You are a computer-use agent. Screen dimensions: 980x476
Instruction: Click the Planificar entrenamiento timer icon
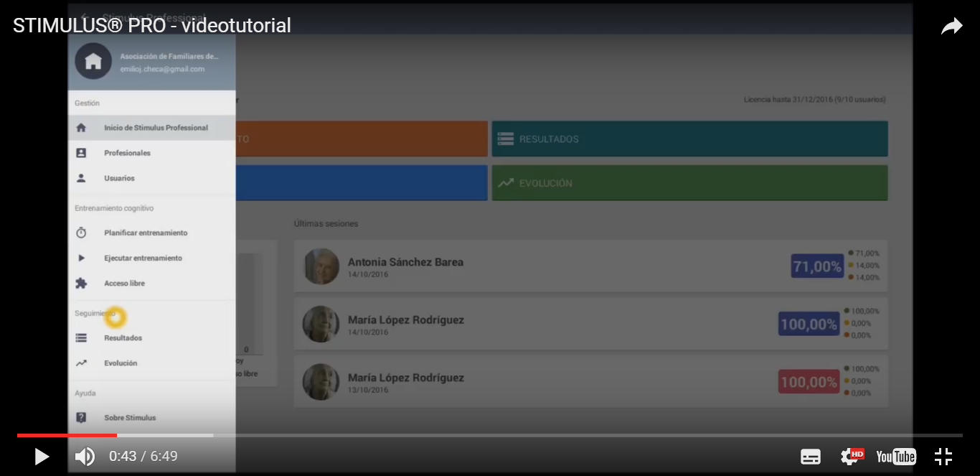[x=81, y=233]
